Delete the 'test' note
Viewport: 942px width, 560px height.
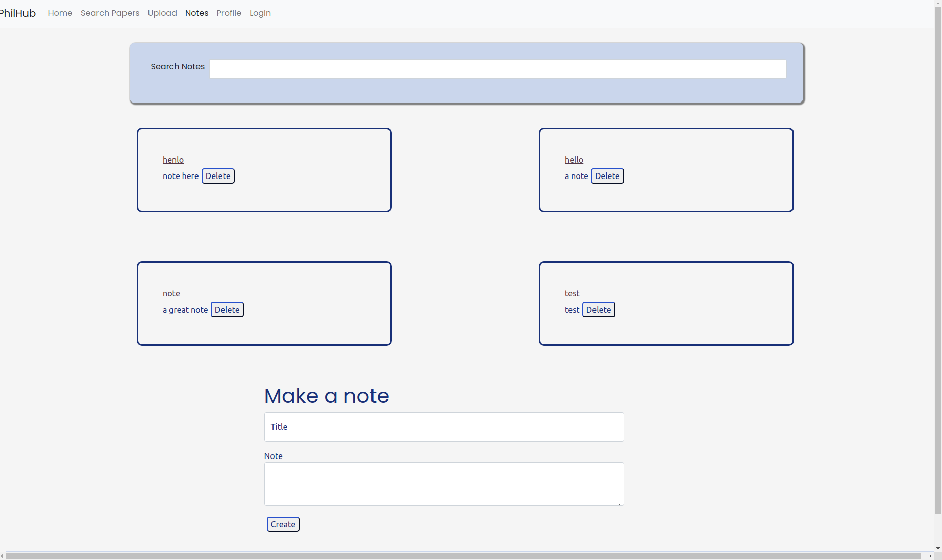598,310
